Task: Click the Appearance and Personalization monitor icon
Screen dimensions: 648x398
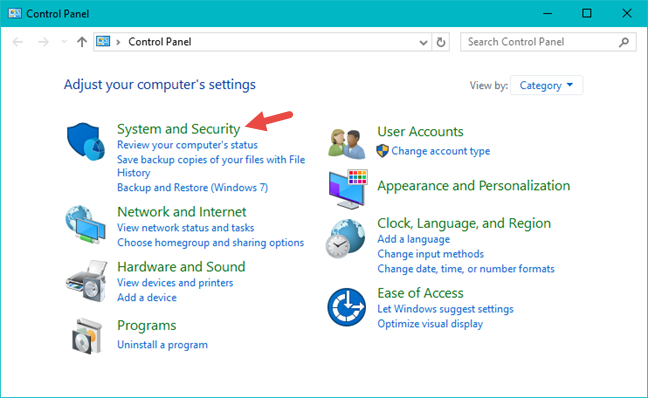Action: pos(348,189)
